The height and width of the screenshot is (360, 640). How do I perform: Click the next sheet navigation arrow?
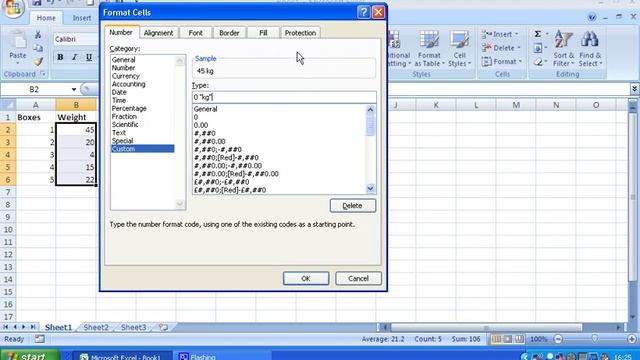24,327
